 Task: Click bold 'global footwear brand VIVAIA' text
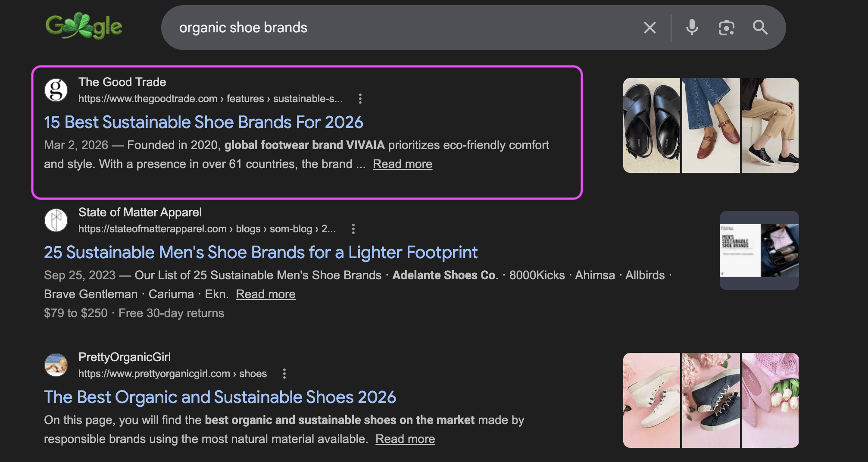click(x=304, y=145)
